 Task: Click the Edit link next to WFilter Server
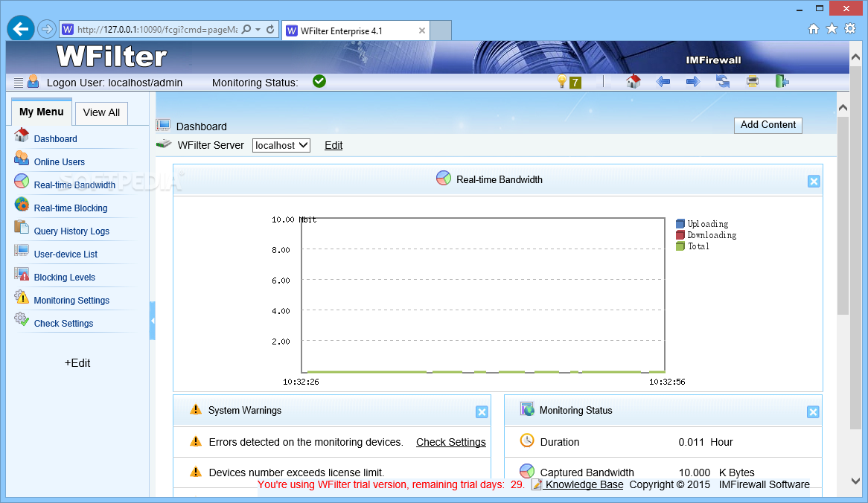(x=334, y=146)
